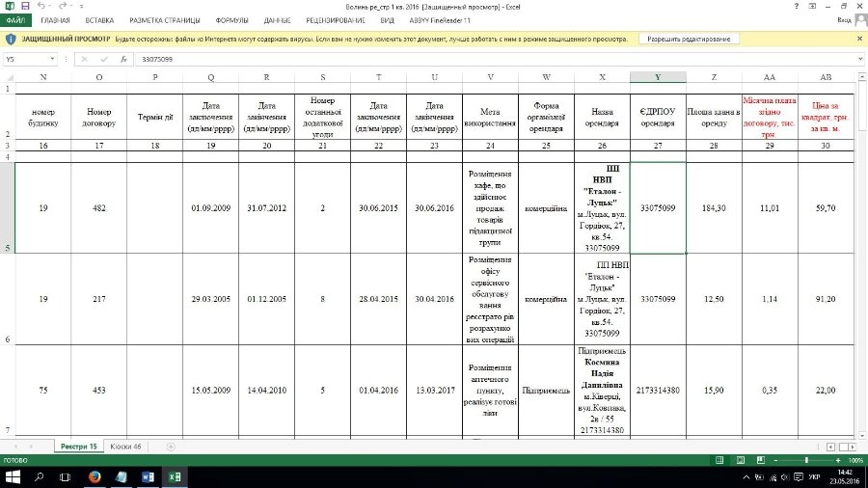The image size is (868, 488).
Task: Open the ФАЙЛ menu tab
Action: coord(16,19)
